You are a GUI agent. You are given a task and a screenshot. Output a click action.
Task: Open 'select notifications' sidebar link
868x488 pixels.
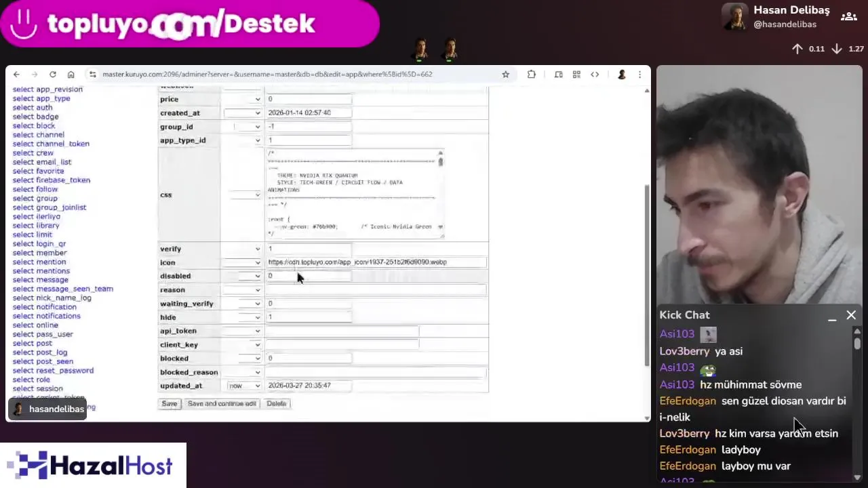point(46,316)
